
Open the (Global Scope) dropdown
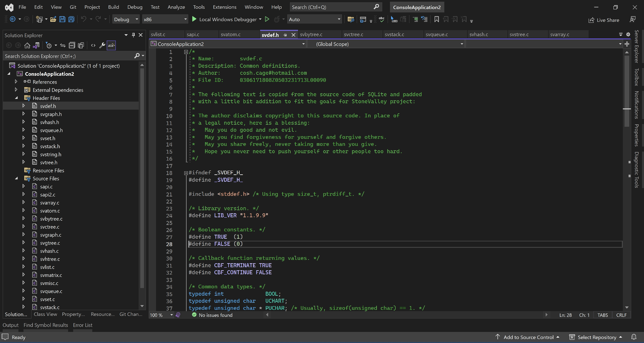pos(386,44)
